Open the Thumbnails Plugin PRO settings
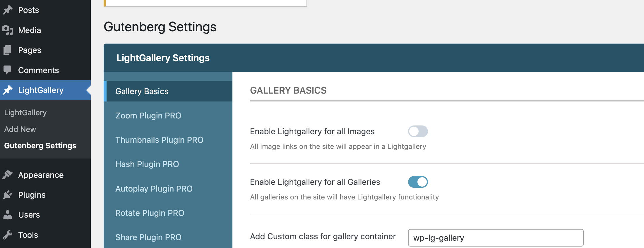 (x=160, y=140)
